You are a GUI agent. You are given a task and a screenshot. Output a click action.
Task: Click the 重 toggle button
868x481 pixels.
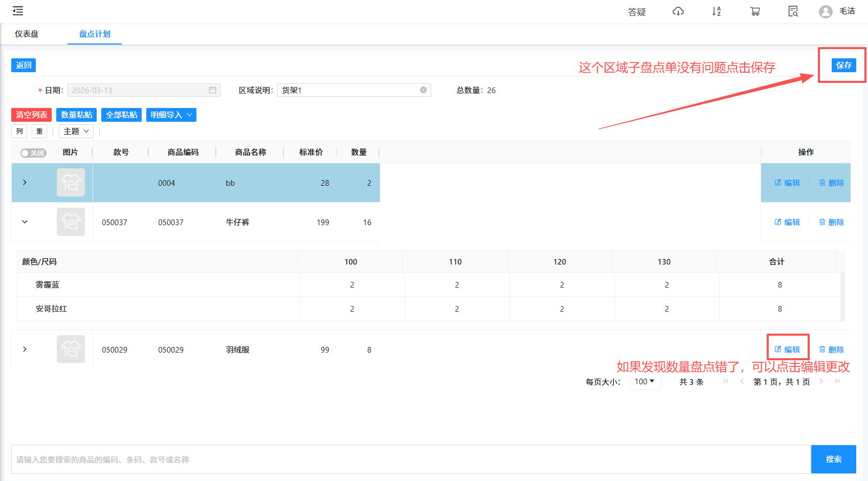pos(39,132)
